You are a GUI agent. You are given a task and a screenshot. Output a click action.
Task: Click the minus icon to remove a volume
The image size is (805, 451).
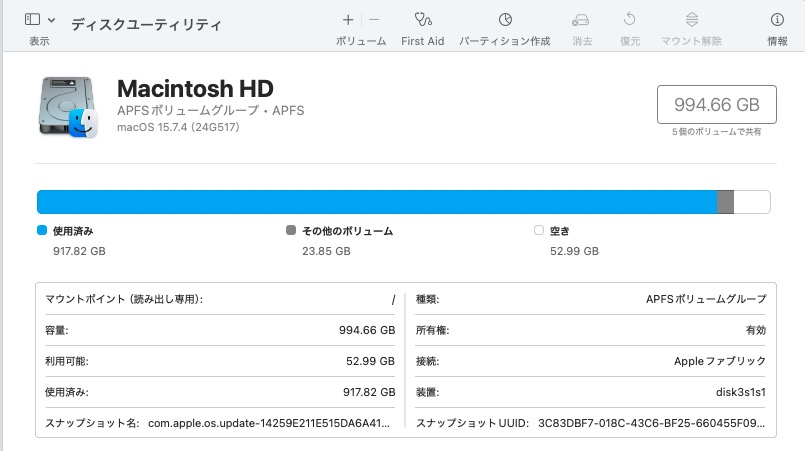point(374,19)
